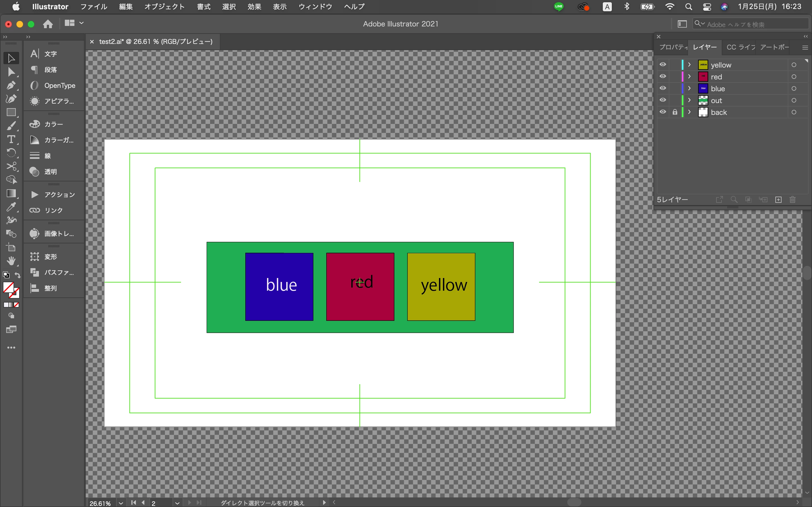This screenshot has width=812, height=507.
Task: Select the Rectangle tool
Action: point(11,112)
